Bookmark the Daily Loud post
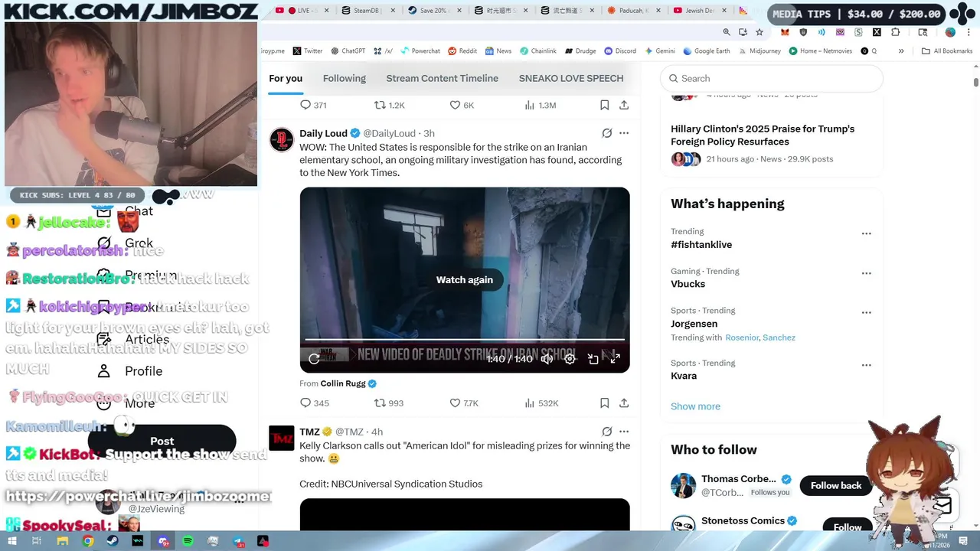The width and height of the screenshot is (980, 551). coord(604,403)
